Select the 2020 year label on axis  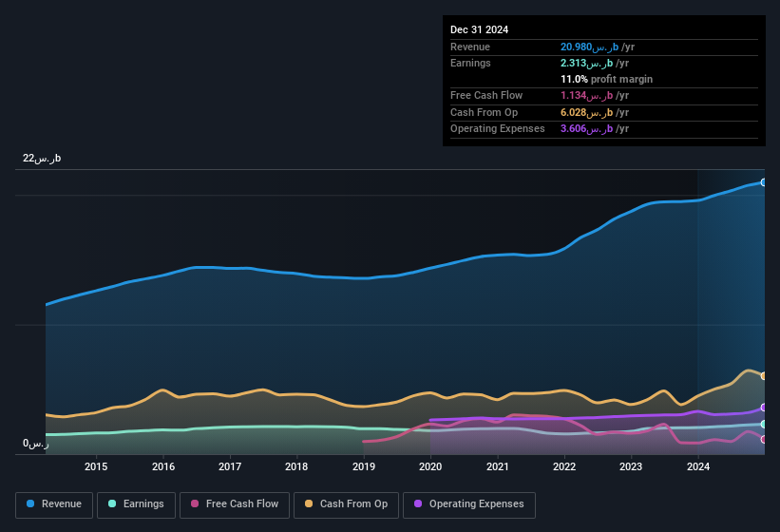pos(430,466)
